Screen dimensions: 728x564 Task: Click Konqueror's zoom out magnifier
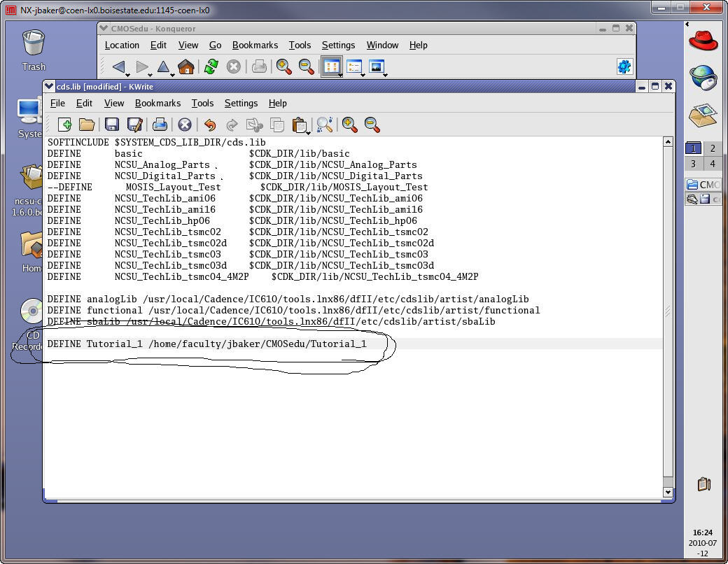pyautogui.click(x=307, y=67)
